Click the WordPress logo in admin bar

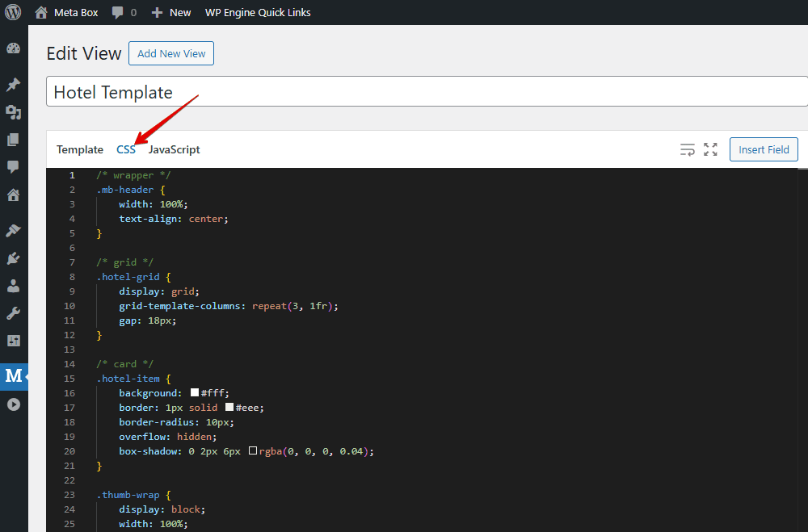click(13, 12)
